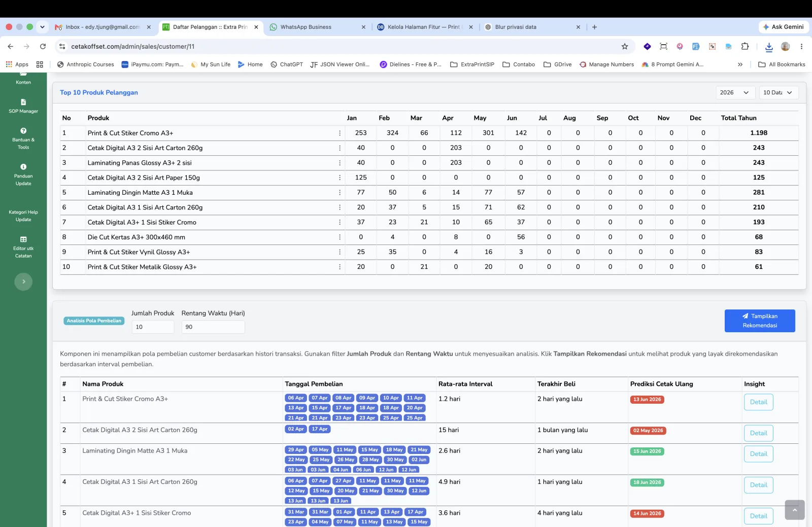Open Kategori Help Update sidebar item
This screenshot has width=812, height=527.
[23, 216]
